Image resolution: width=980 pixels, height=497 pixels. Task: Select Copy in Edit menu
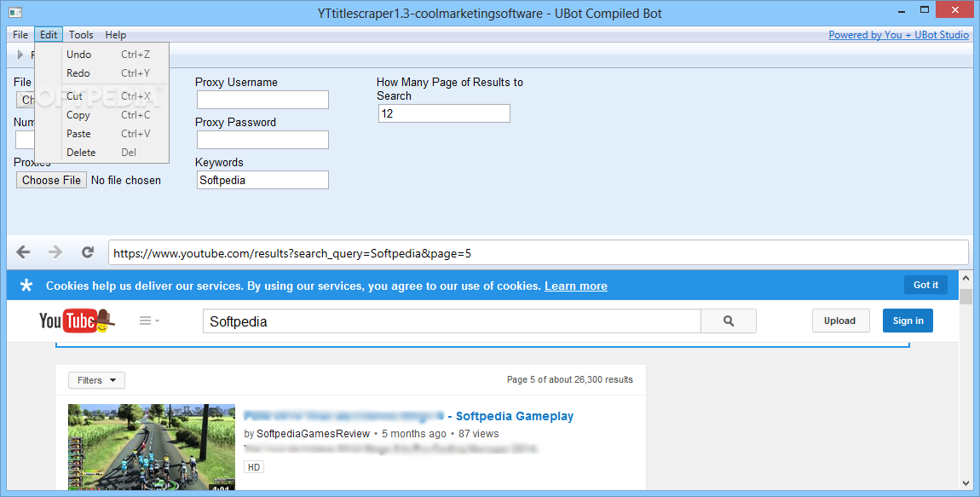pos(102,115)
